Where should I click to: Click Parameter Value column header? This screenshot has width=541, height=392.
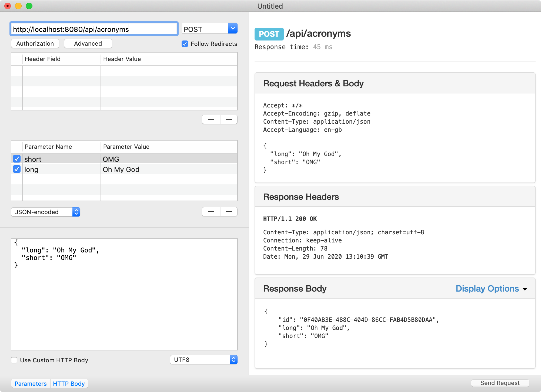pos(169,147)
